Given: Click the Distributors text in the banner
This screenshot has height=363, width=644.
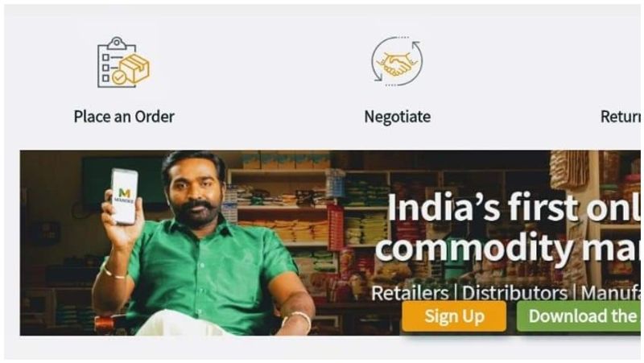Looking at the screenshot, I should (x=514, y=293).
